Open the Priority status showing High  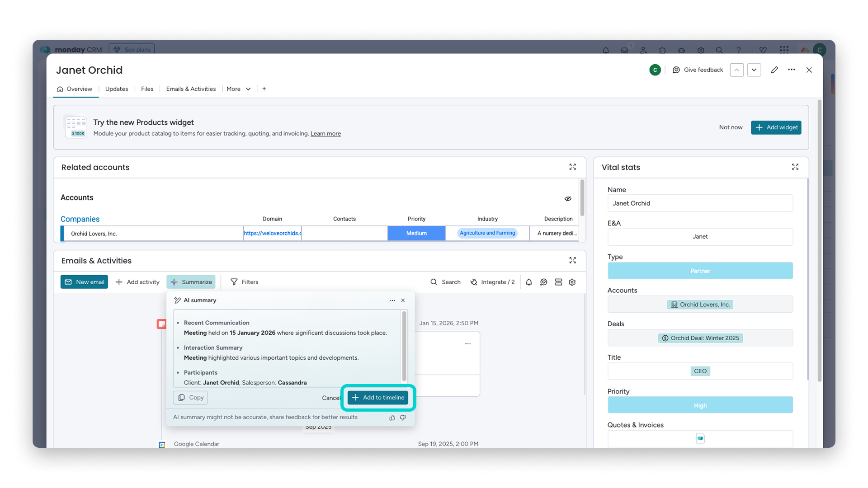tap(700, 405)
